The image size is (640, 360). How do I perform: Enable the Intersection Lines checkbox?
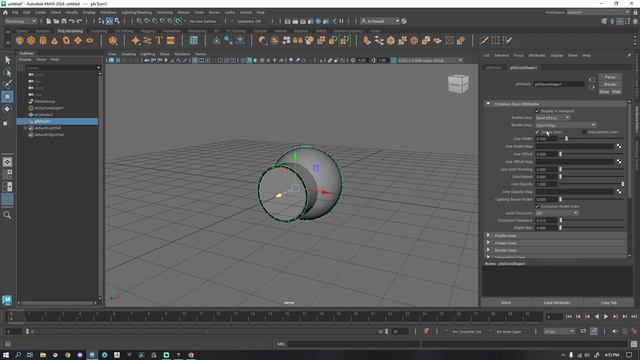coord(584,132)
